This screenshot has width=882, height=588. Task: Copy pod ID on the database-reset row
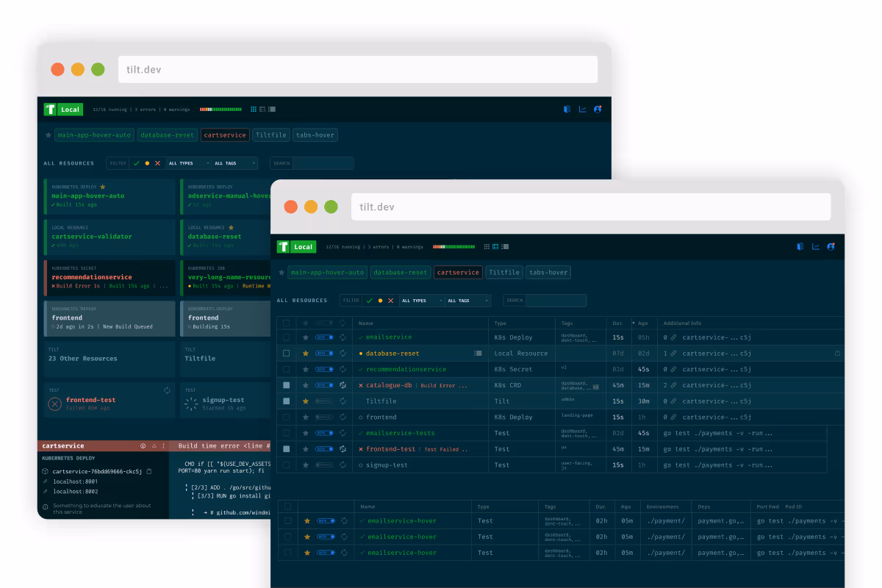pos(837,354)
